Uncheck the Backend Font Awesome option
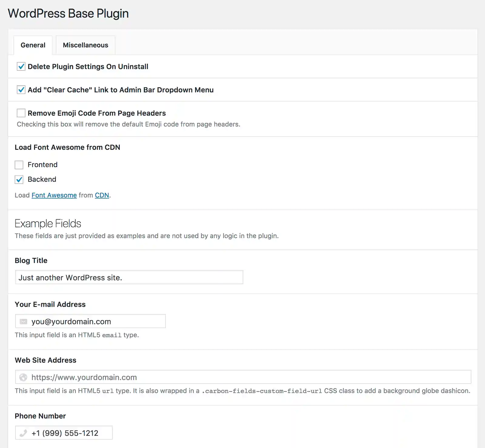This screenshot has width=485, height=448. [19, 179]
